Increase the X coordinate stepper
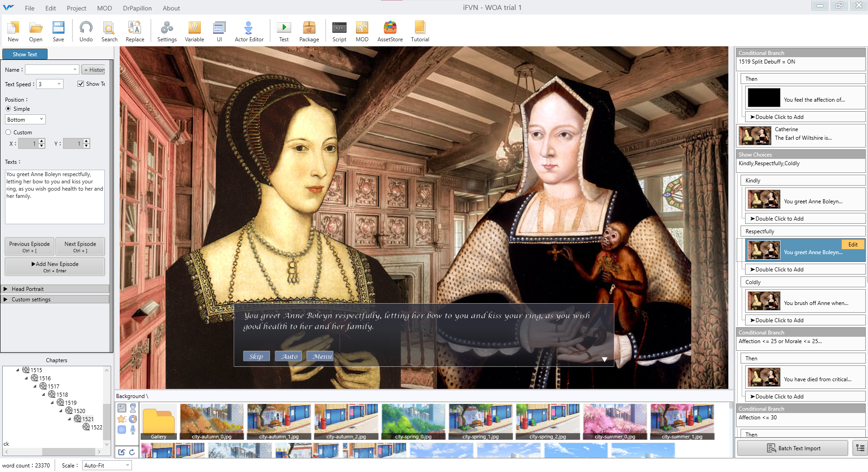 click(42, 141)
